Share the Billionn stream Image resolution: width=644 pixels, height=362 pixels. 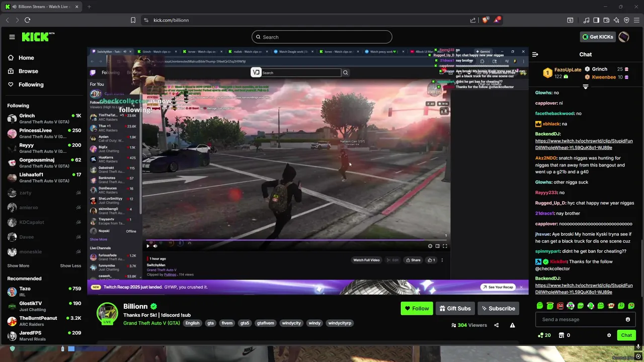(496, 325)
